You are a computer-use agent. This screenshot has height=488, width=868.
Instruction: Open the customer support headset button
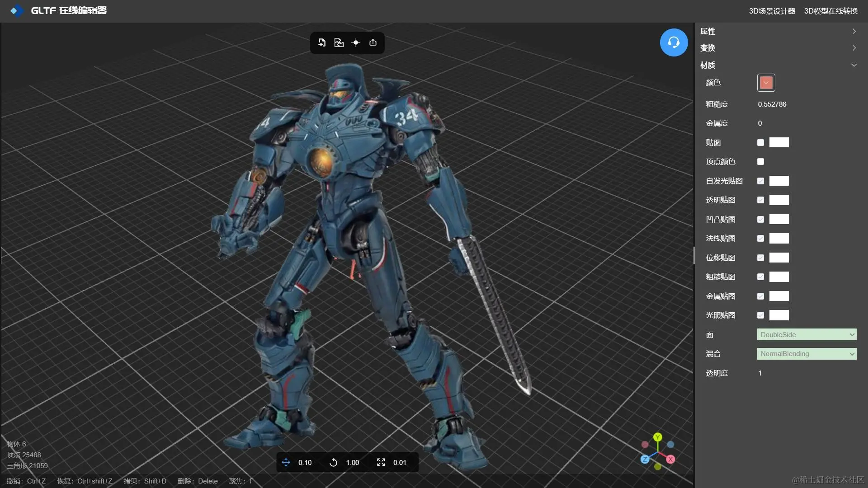[674, 42]
